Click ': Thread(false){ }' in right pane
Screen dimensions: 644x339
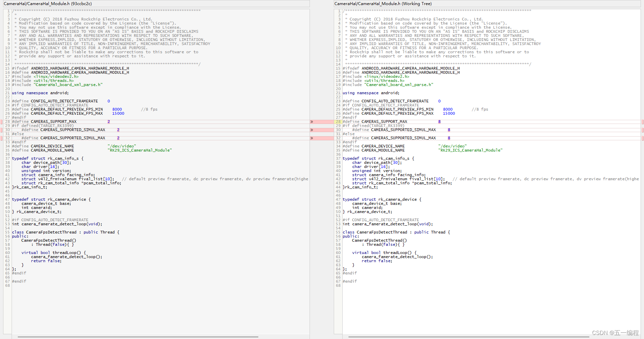[383, 245]
